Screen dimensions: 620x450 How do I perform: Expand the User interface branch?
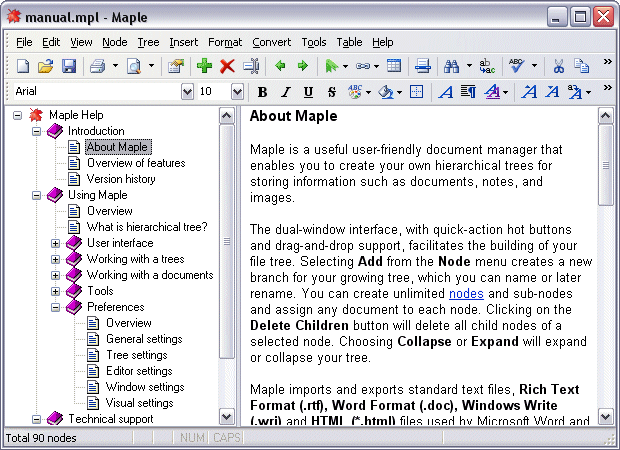click(55, 243)
